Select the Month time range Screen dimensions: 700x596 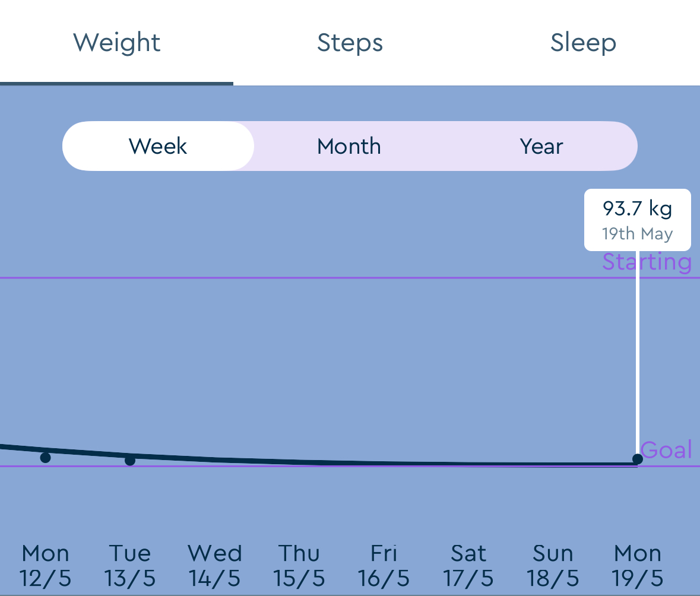(349, 146)
